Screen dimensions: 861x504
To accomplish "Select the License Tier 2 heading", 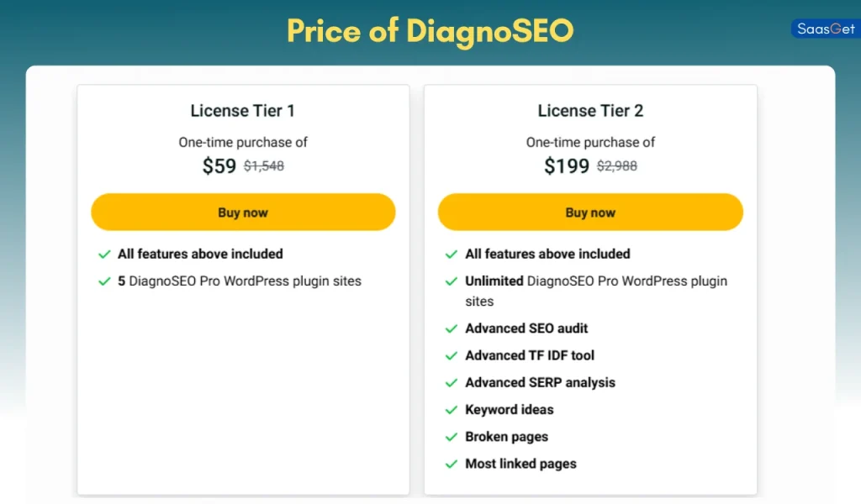I will (x=590, y=110).
